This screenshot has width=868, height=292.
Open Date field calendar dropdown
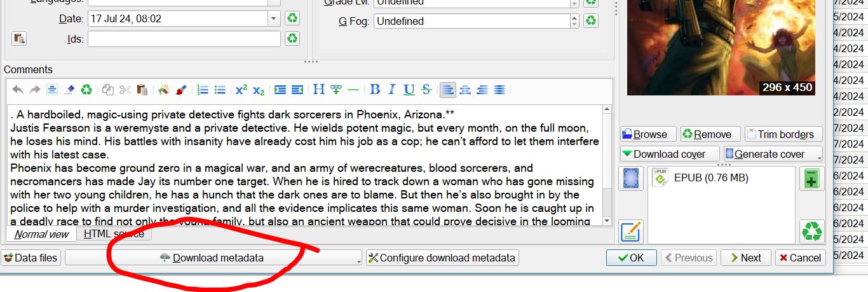pyautogui.click(x=274, y=18)
